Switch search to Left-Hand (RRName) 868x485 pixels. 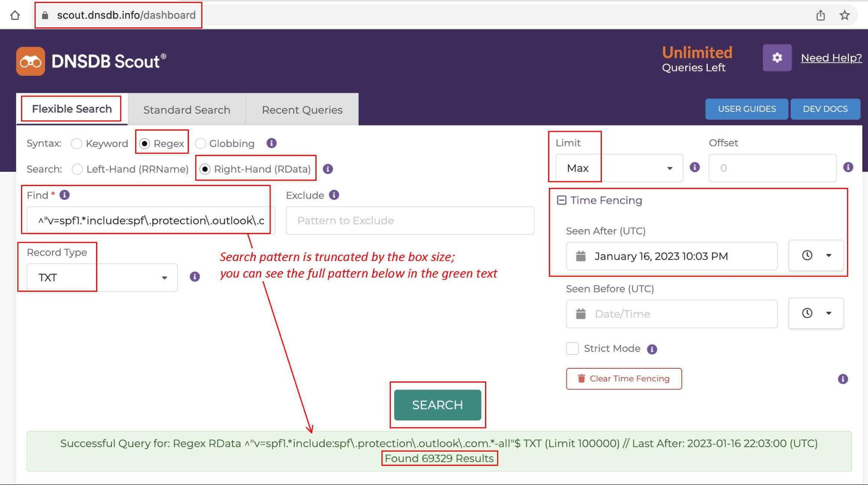pos(77,169)
